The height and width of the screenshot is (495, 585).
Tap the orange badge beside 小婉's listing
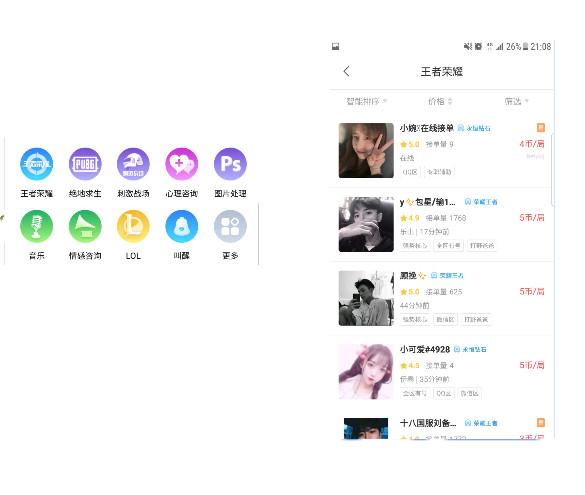541,128
